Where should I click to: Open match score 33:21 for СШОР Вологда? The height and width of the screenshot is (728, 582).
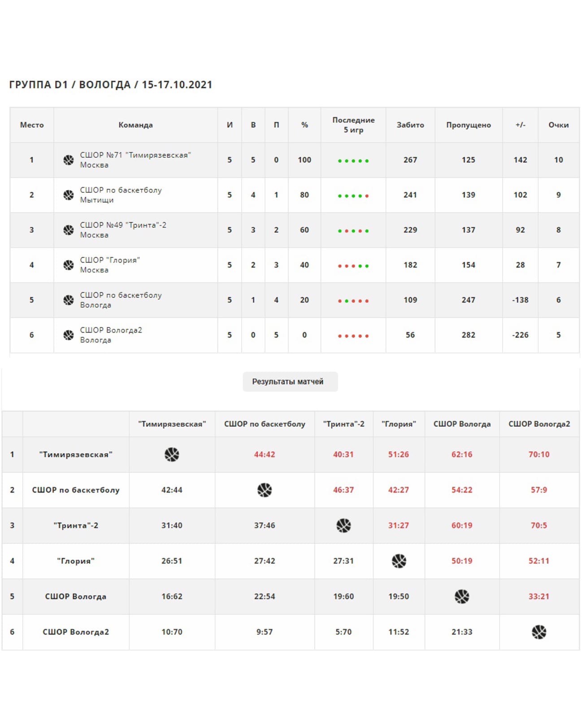point(539,597)
